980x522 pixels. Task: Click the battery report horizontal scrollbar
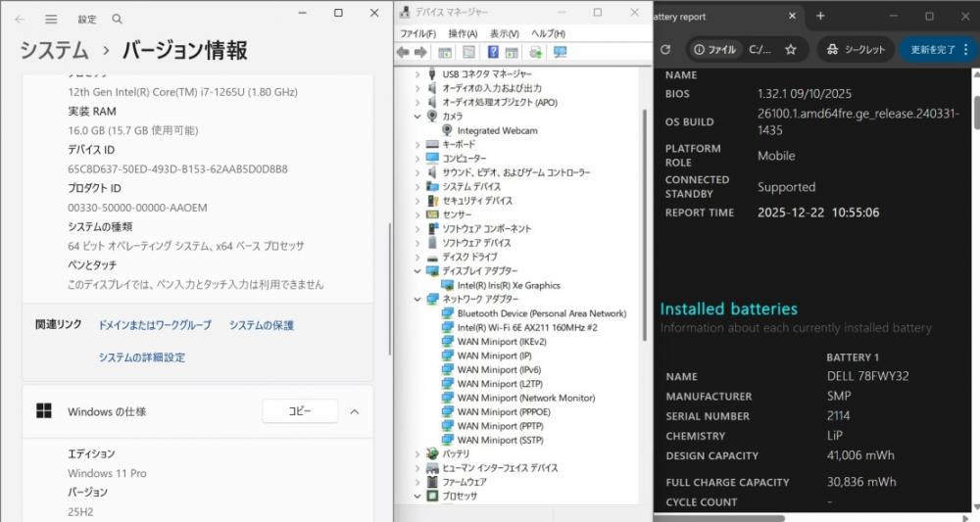click(x=718, y=518)
